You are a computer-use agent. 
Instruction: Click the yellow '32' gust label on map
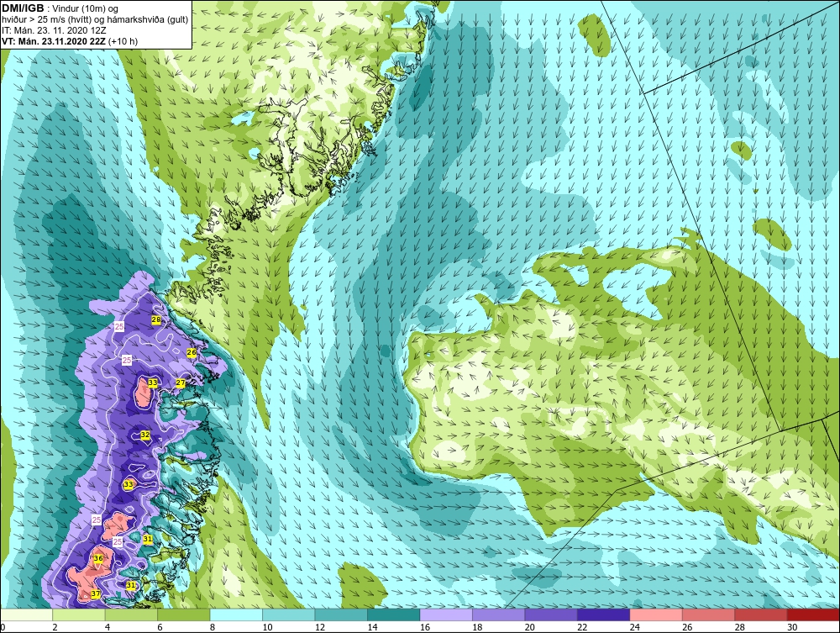(145, 434)
